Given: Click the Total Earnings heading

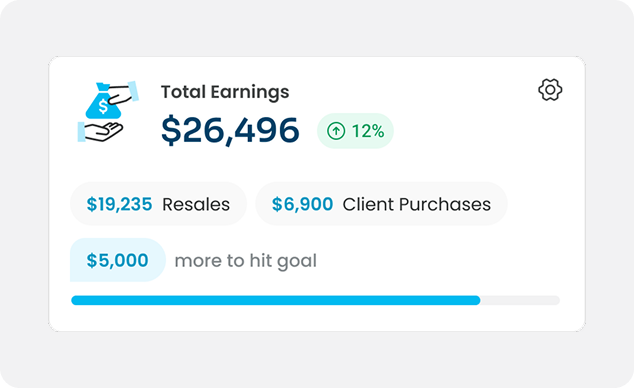Looking at the screenshot, I should 225,92.
